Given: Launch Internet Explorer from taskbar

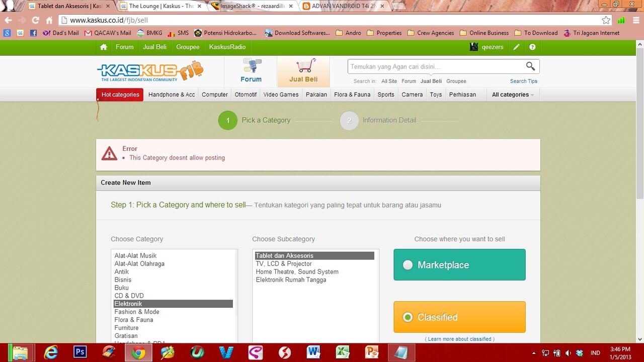Looking at the screenshot, I should point(51,352).
